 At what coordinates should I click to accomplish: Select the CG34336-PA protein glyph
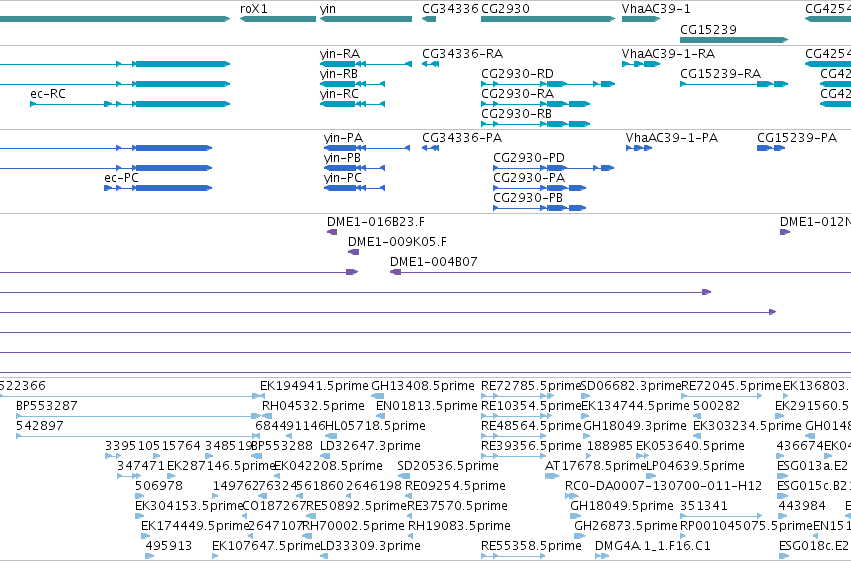pos(430,148)
